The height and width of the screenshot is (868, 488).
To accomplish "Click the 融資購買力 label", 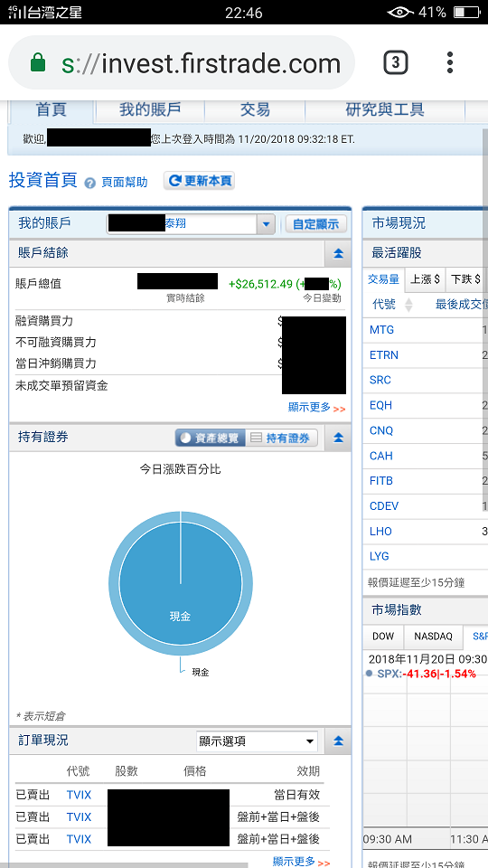I will [44, 321].
